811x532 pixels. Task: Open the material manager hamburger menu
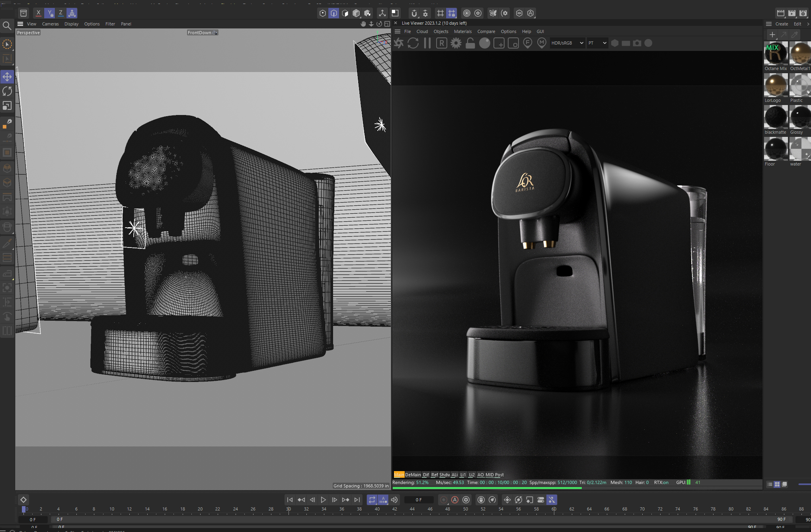(769, 24)
